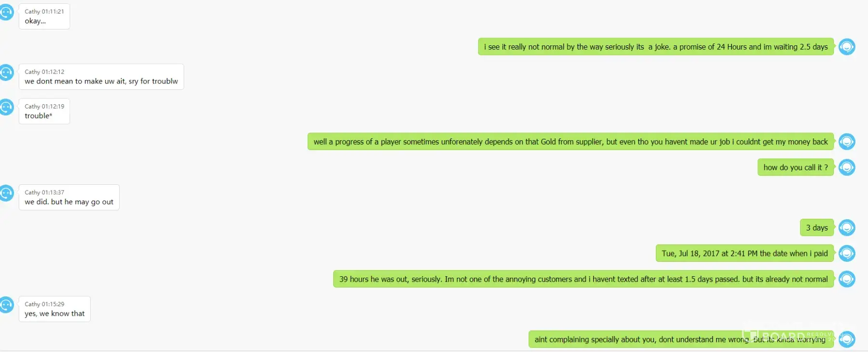
Task: Click the 'Cathy 01:13:37' timestamp label
Action: click(44, 192)
